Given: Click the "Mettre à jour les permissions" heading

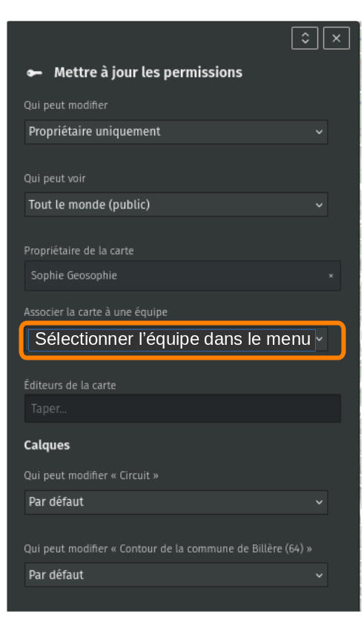Looking at the screenshot, I should [148, 73].
